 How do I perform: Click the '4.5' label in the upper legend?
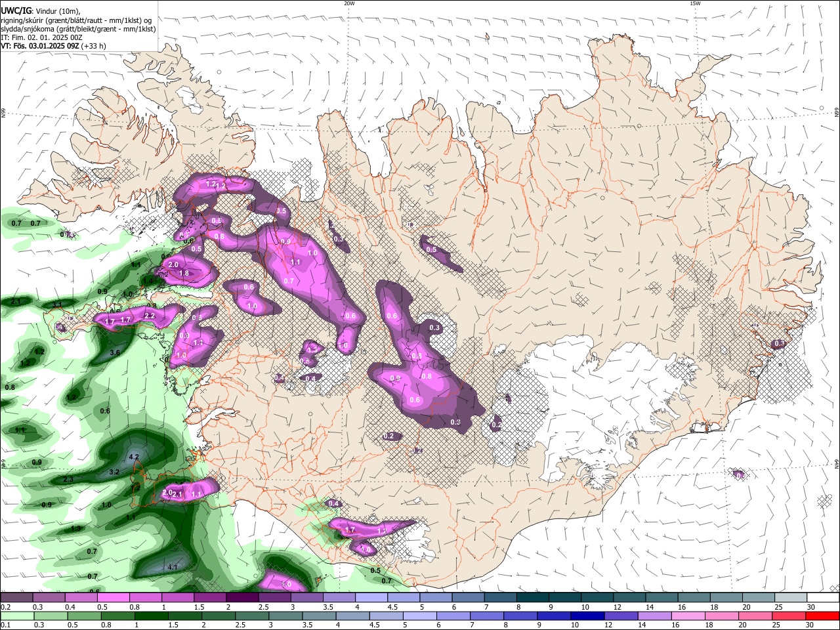pyautogui.click(x=392, y=607)
